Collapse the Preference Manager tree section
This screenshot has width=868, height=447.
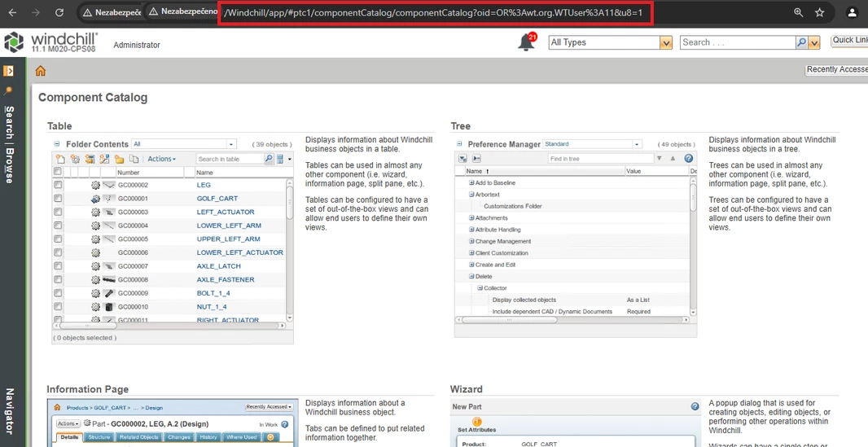(x=459, y=144)
